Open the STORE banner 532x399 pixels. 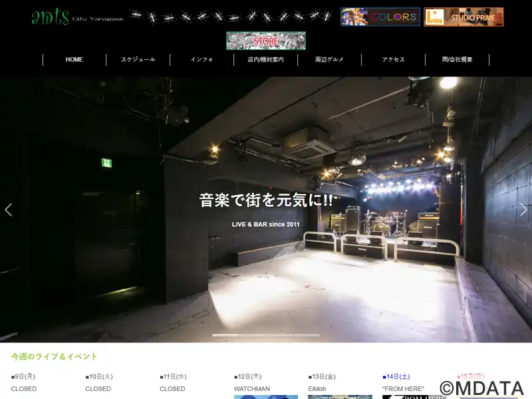[266, 41]
